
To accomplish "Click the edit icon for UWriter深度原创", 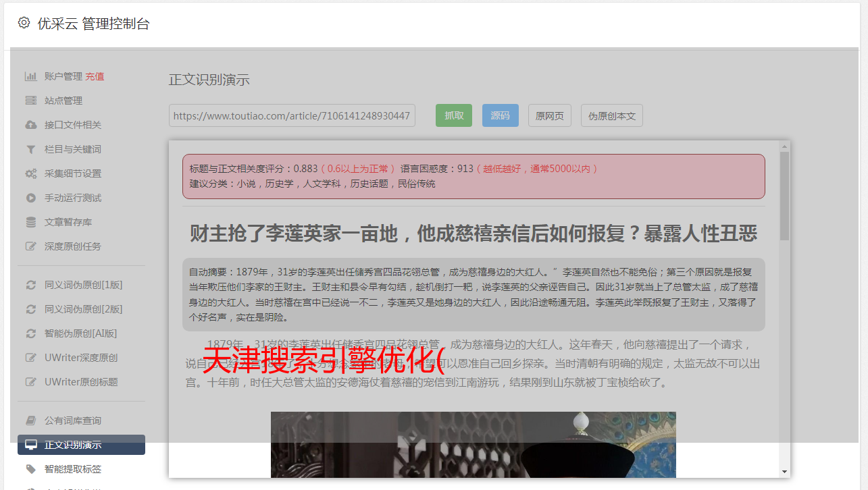I will [30, 358].
